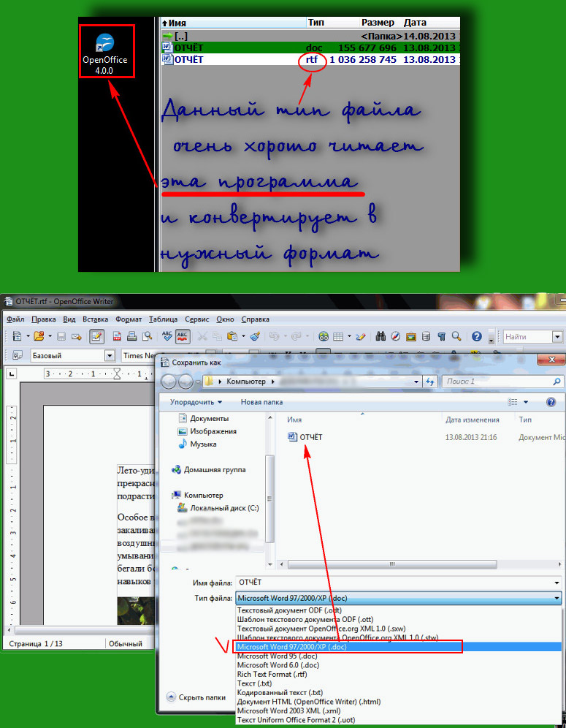Click the Find & Replace binoculars icon

tap(380, 336)
